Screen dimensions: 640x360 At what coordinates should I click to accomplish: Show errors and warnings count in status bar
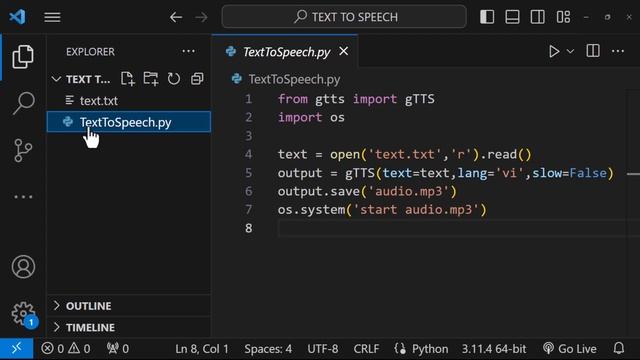click(66, 349)
